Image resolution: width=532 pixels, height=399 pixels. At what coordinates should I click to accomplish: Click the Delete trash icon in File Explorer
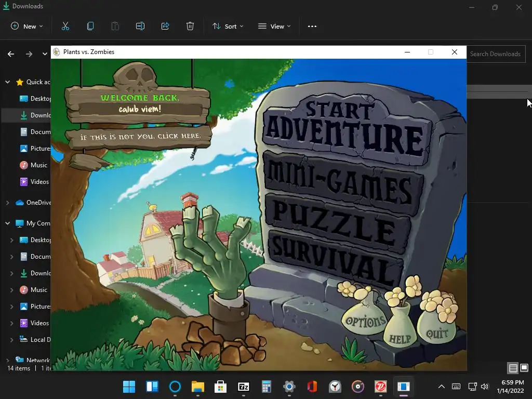click(x=190, y=26)
